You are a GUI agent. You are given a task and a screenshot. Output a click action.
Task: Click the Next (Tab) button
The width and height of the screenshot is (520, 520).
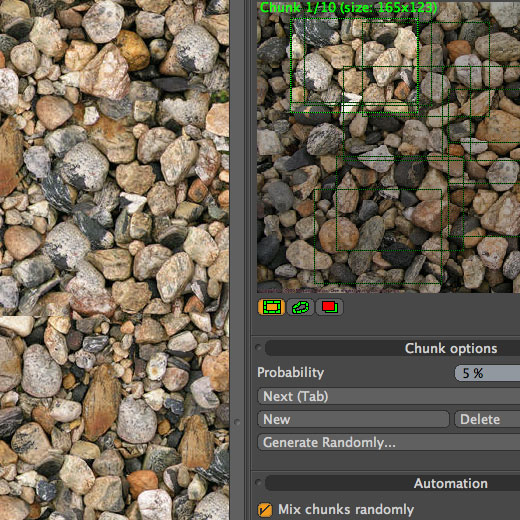coord(389,396)
